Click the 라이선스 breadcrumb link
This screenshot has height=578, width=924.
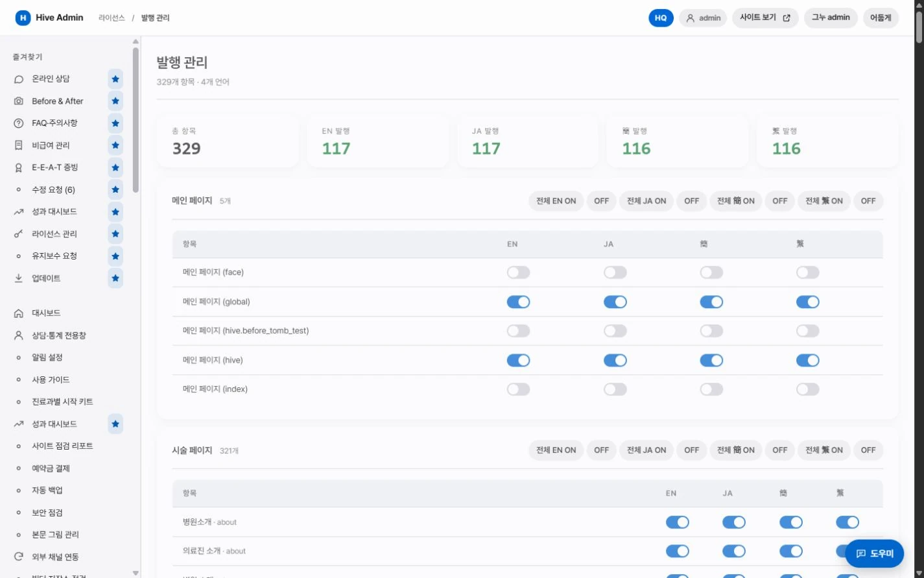[x=112, y=18]
